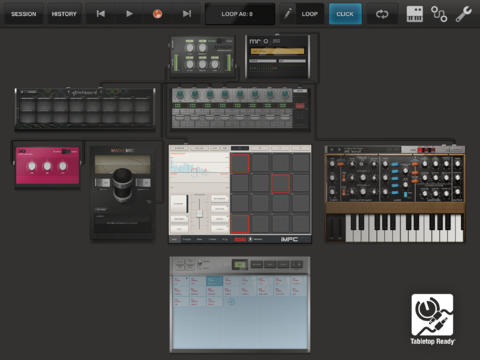The image size is (480, 360).
Task: Disable the CLICK metronome
Action: pos(345,14)
